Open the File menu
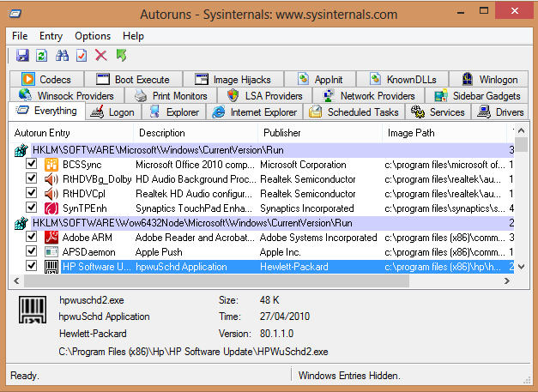Viewport: 538px width, 392px height. pos(20,36)
